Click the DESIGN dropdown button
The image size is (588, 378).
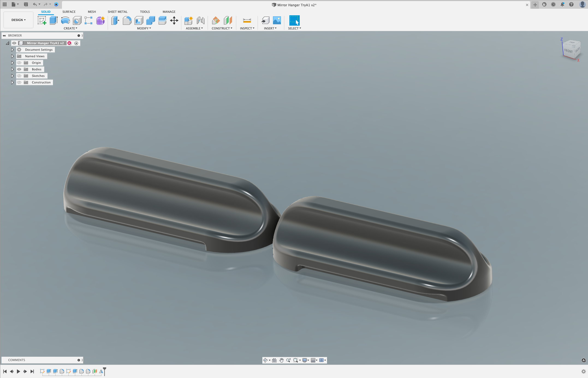pos(18,20)
